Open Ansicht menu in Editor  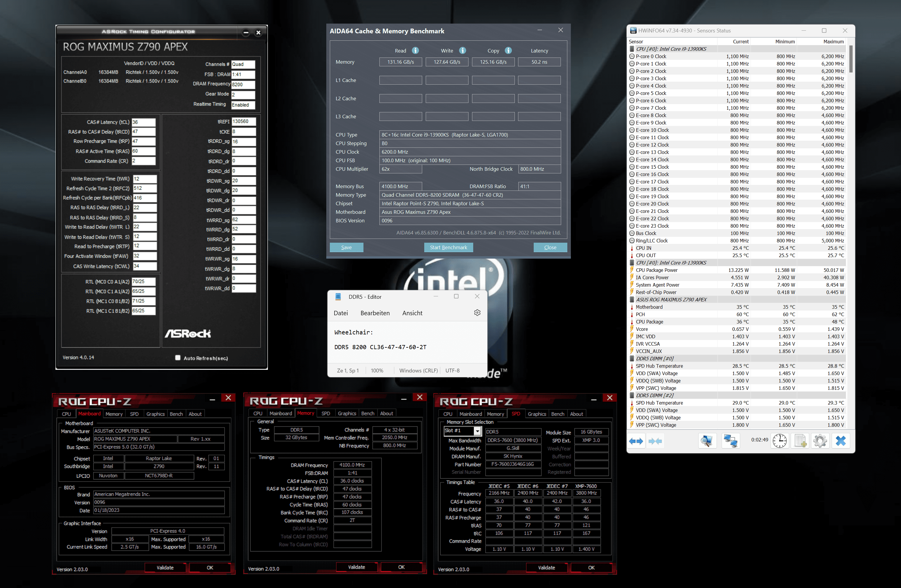click(x=412, y=313)
